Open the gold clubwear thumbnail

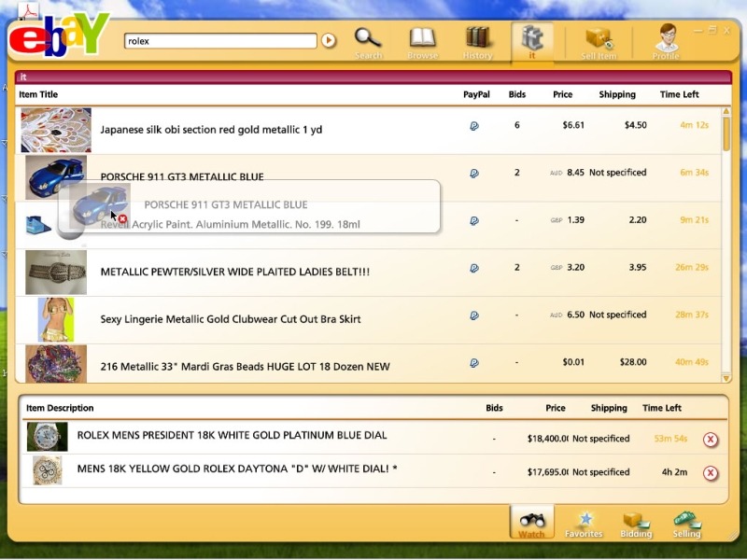point(56,319)
